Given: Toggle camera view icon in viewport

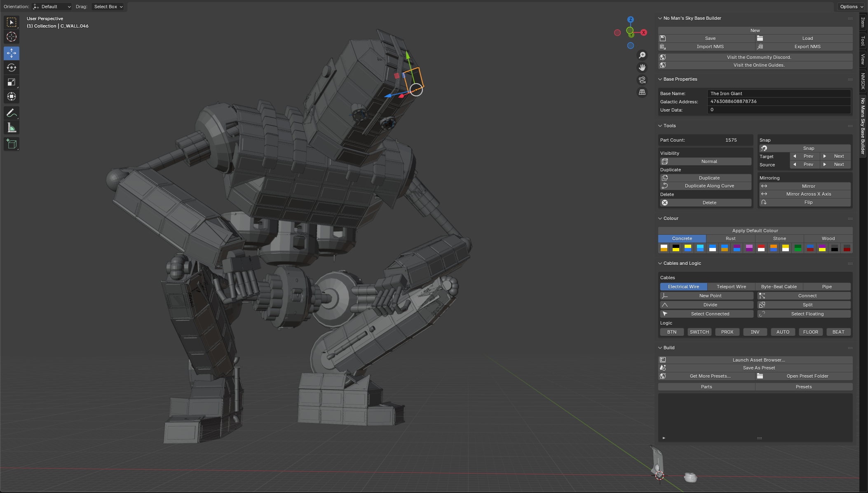Looking at the screenshot, I should (642, 80).
